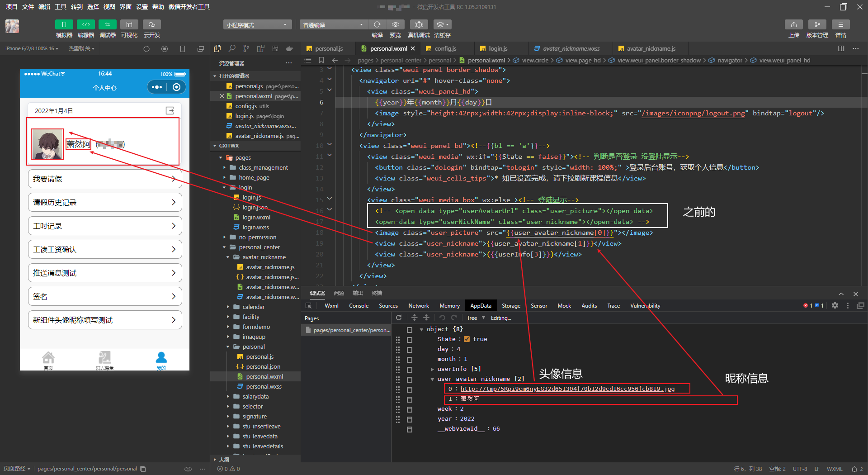Toggle selection box for month row
Screen dimensions: 868x475
(x=410, y=360)
